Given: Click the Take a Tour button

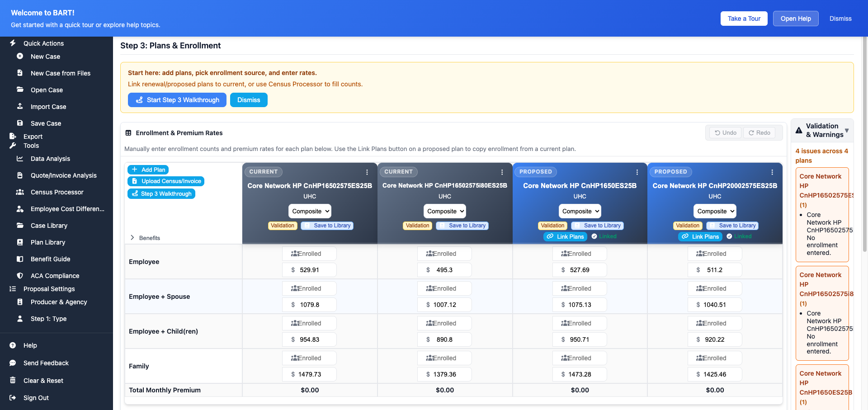Looking at the screenshot, I should [x=744, y=19].
